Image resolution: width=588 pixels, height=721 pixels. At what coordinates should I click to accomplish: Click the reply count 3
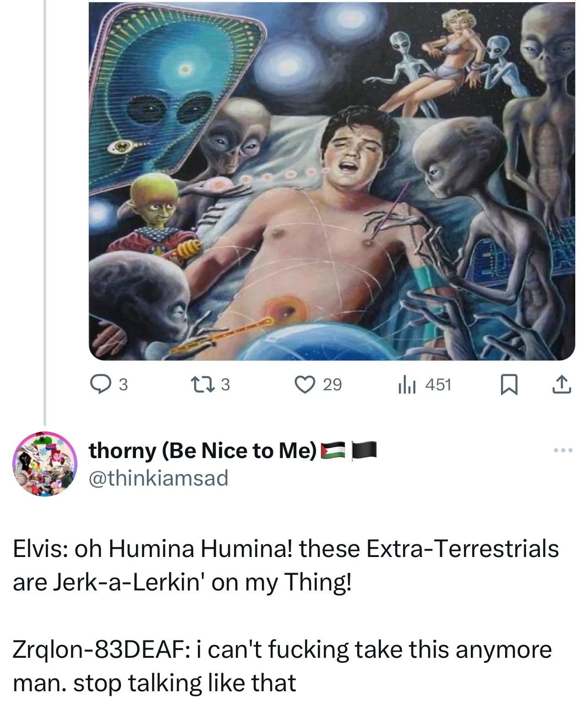pos(123,385)
